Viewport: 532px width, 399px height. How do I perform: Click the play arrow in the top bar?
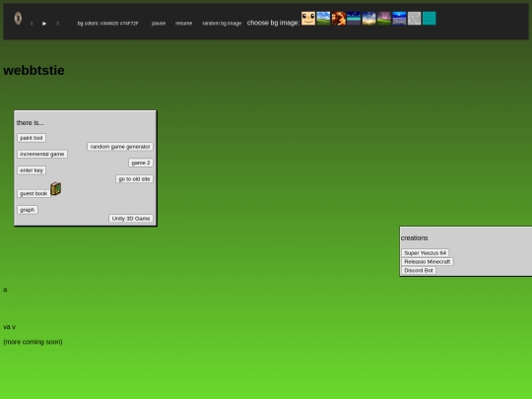click(x=44, y=24)
